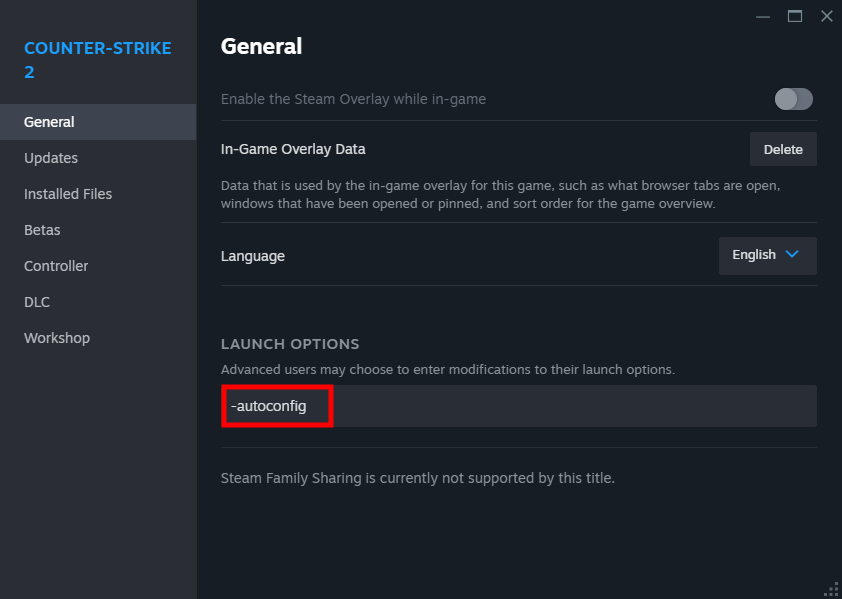Open the Language dropdown
Viewport: 842px width, 599px height.
pos(767,255)
